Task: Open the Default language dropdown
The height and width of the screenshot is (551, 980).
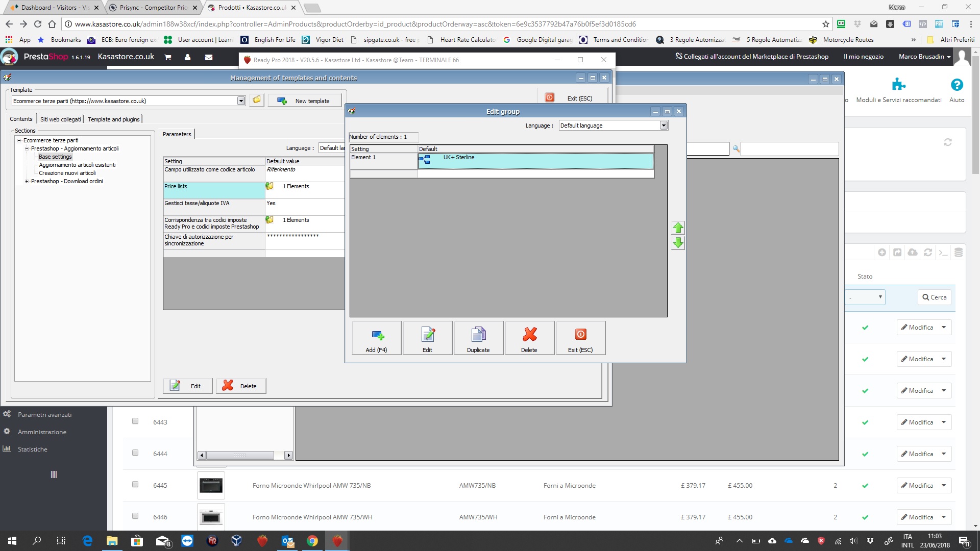Action: point(664,126)
